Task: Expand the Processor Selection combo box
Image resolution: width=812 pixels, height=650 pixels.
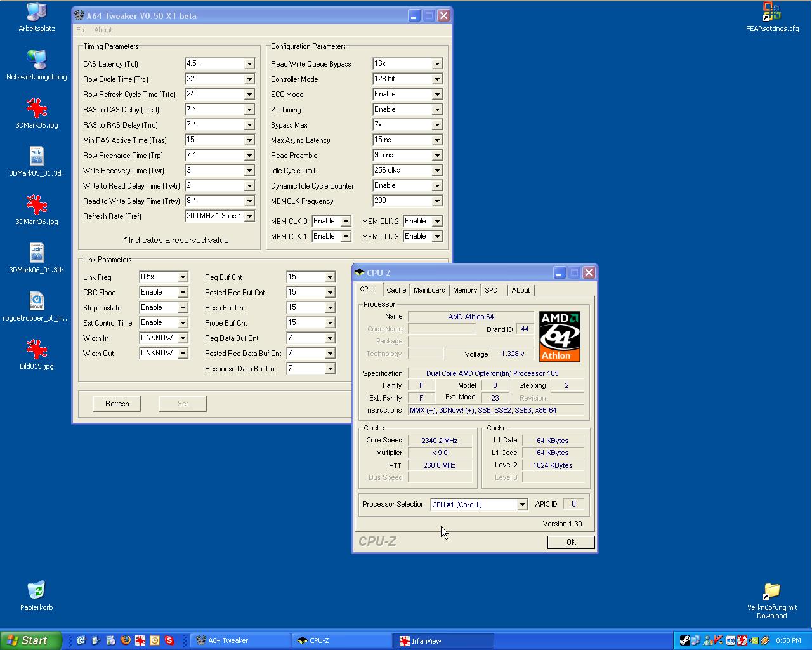Action: [521, 505]
